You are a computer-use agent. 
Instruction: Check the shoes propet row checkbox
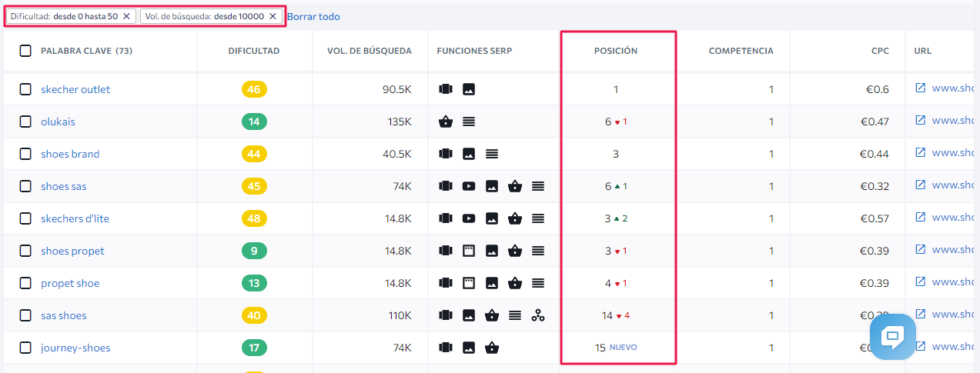[25, 251]
